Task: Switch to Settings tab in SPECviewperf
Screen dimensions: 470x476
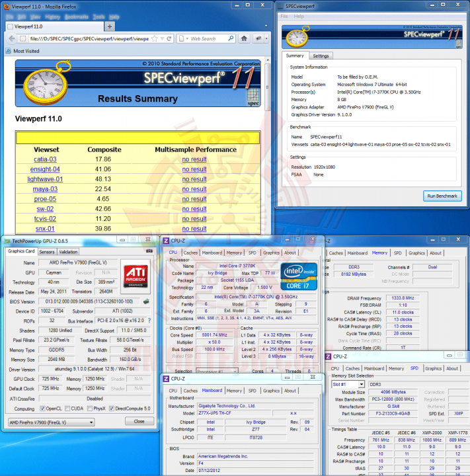Action: (321, 56)
